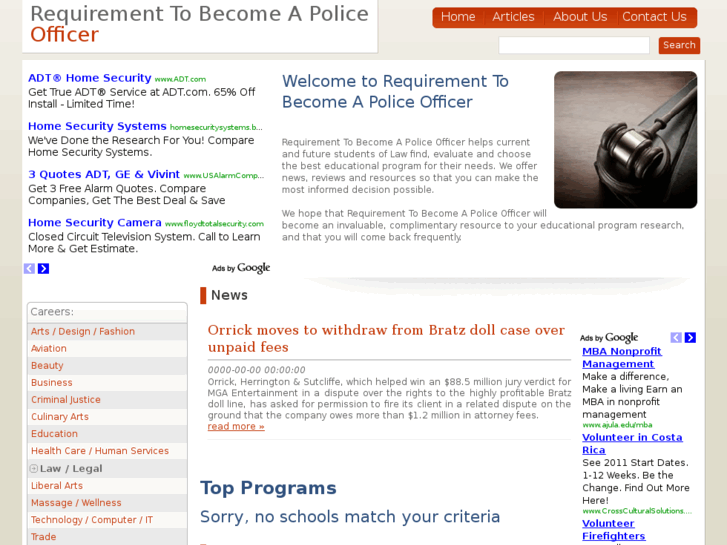
Task: Select the Criminal Justice career
Action: pyautogui.click(x=66, y=400)
